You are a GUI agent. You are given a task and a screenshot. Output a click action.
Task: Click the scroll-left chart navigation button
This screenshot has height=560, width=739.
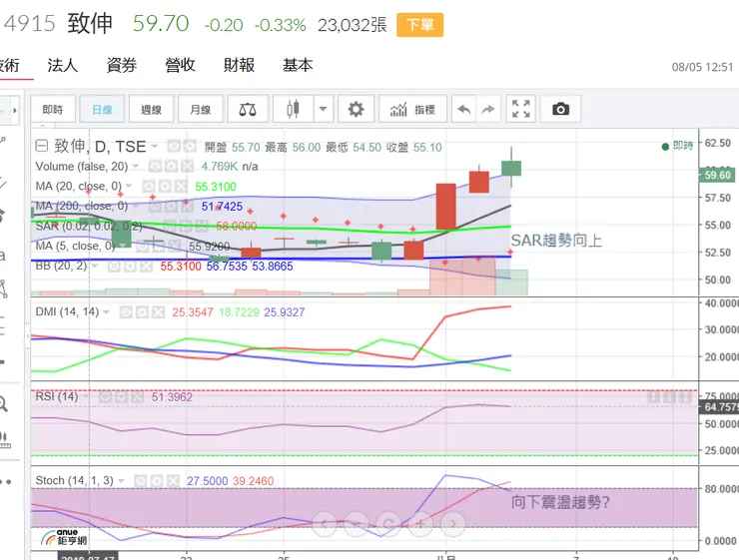pyautogui.click(x=325, y=524)
